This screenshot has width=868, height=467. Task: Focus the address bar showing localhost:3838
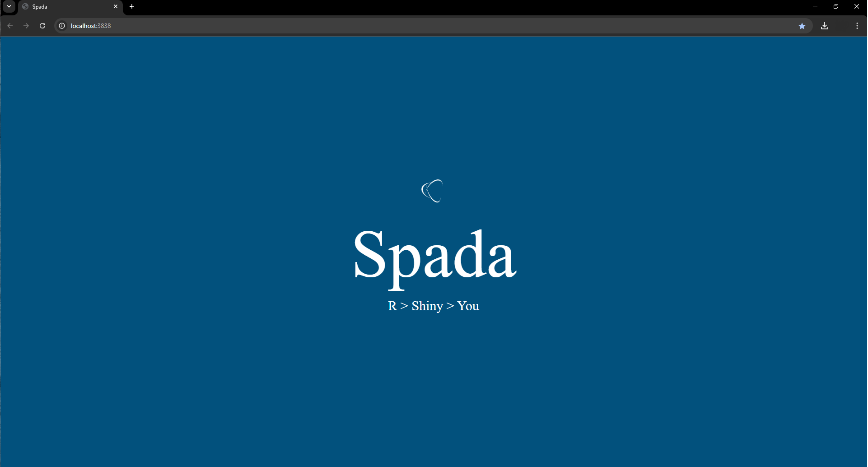(x=406, y=26)
